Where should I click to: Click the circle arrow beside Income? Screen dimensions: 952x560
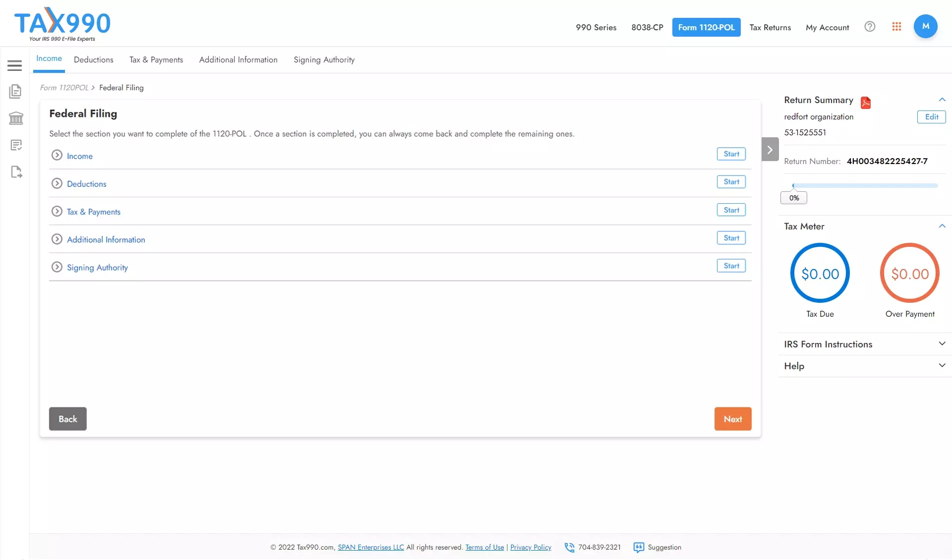pos(57,155)
